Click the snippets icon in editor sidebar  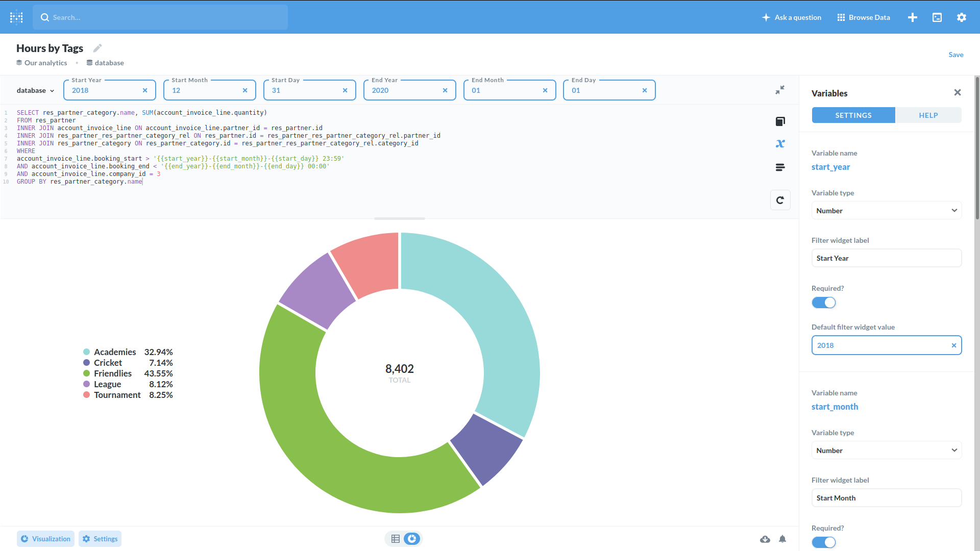780,167
